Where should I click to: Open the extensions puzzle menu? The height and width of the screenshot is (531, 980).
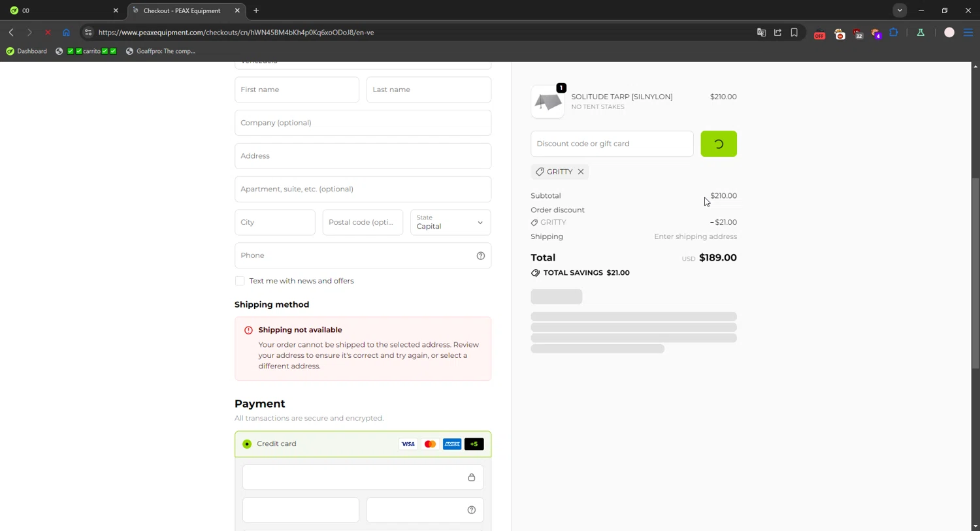(x=894, y=32)
